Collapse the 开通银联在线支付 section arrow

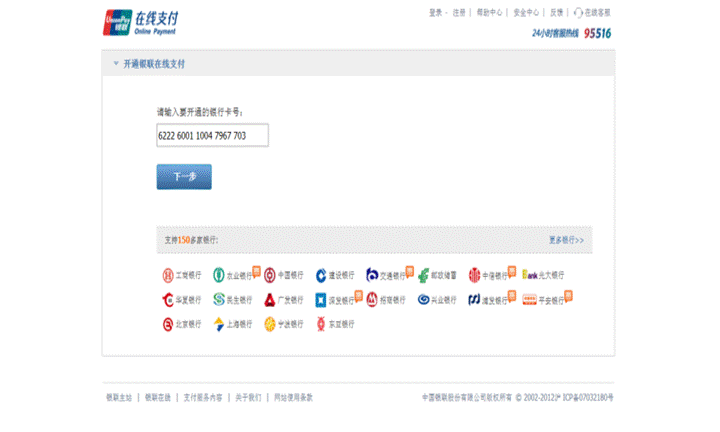point(115,64)
